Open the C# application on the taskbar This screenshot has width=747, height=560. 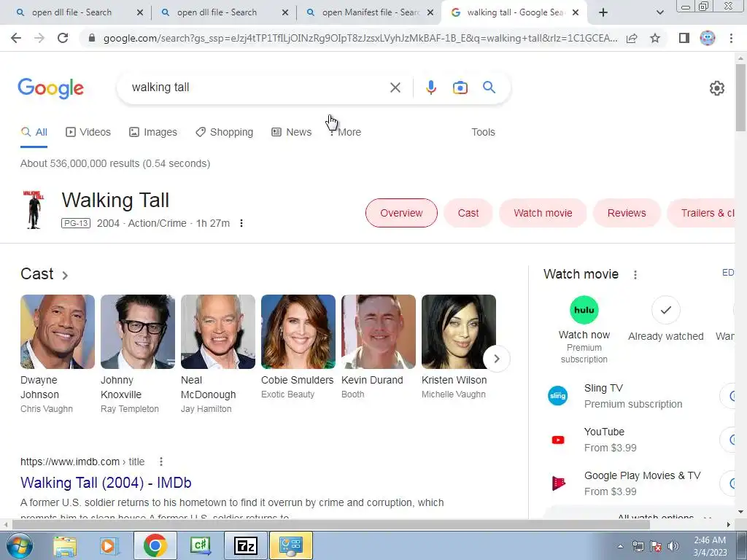[x=200, y=545]
